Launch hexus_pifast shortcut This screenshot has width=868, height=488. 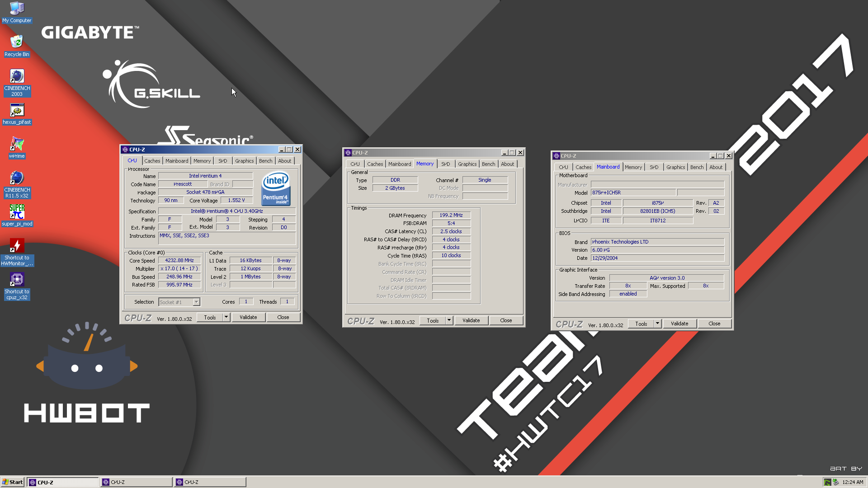[17, 114]
